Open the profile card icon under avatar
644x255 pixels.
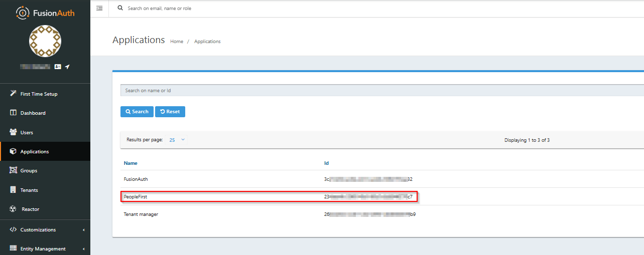[58, 67]
